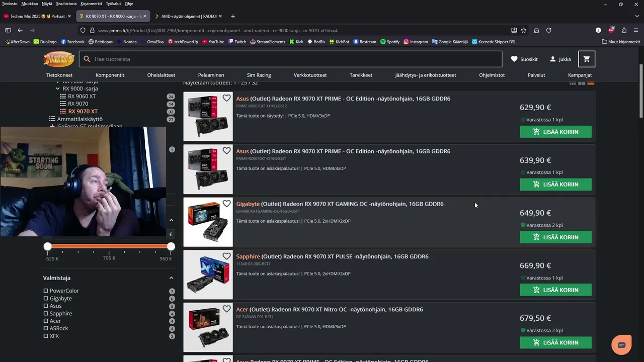Click the Jimm's logo
644x362 pixels.
59,59
